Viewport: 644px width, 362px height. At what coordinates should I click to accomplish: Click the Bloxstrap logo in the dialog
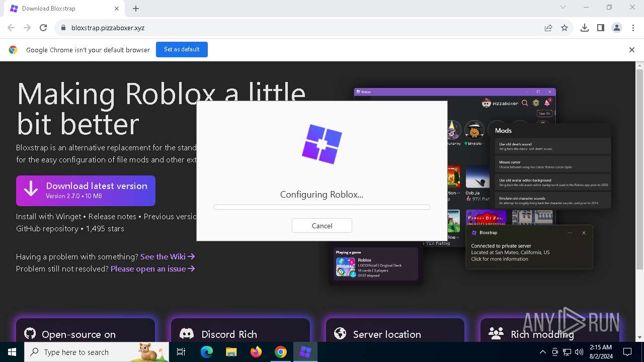(x=322, y=144)
